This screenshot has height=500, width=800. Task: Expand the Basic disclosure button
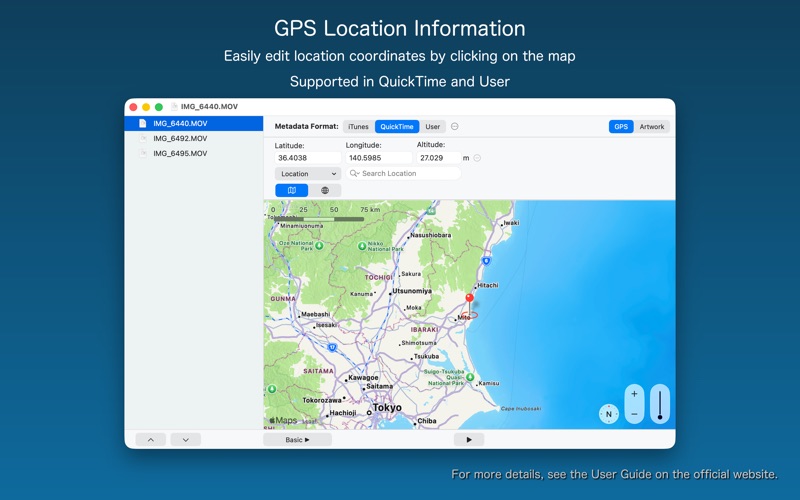297,440
